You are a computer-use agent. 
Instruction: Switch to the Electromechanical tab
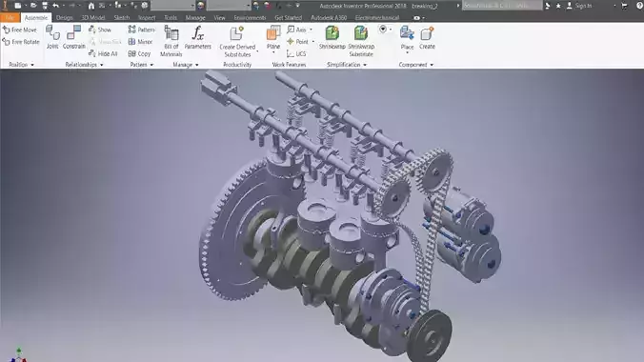[x=376, y=18]
